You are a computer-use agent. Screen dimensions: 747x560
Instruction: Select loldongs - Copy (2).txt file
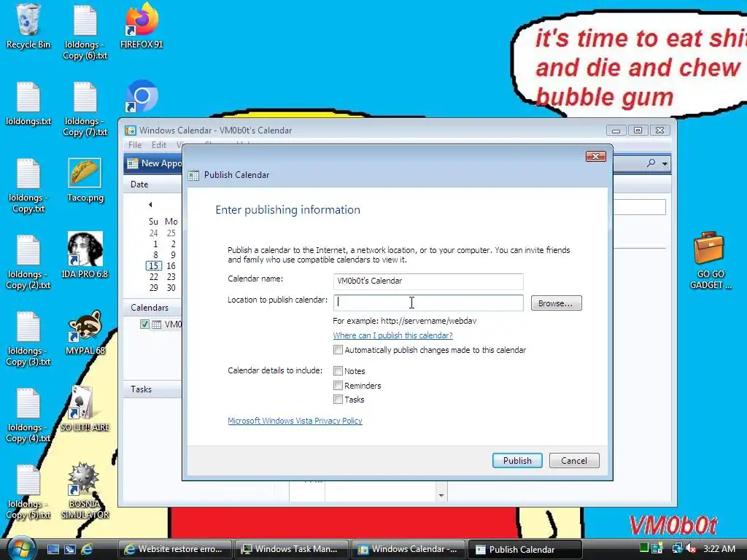28,262
